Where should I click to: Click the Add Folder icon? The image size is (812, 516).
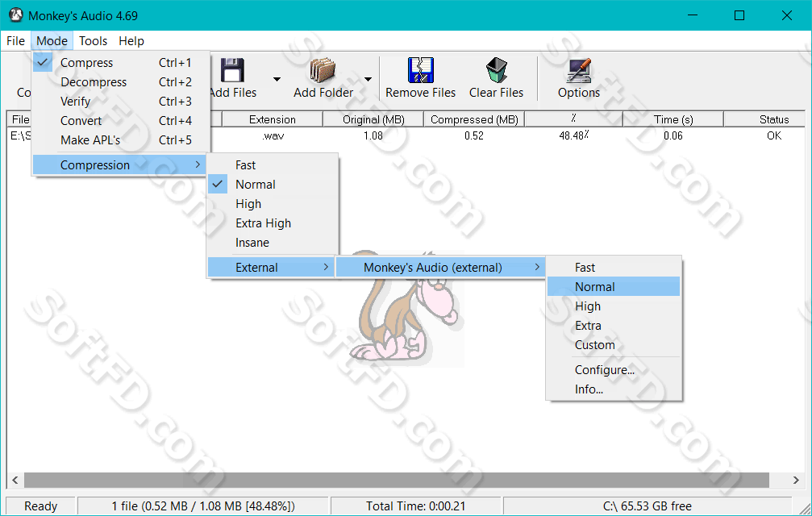point(323,70)
